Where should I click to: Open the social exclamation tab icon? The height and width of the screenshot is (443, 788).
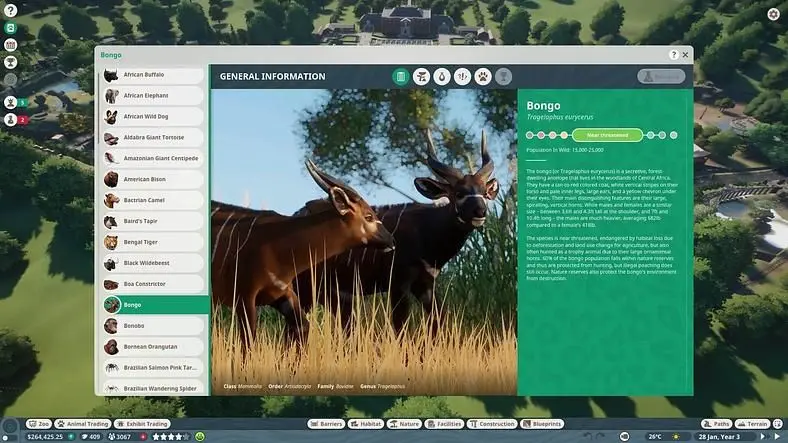[x=462, y=76]
